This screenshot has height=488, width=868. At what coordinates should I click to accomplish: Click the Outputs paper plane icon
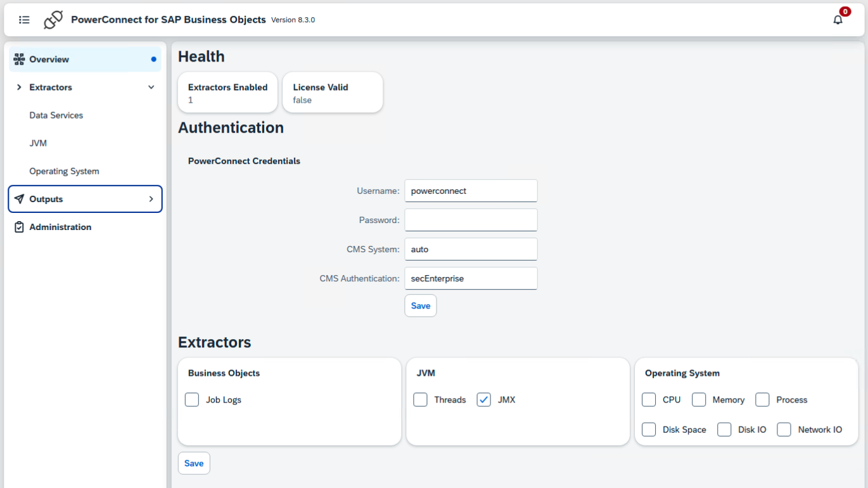pyautogui.click(x=19, y=199)
